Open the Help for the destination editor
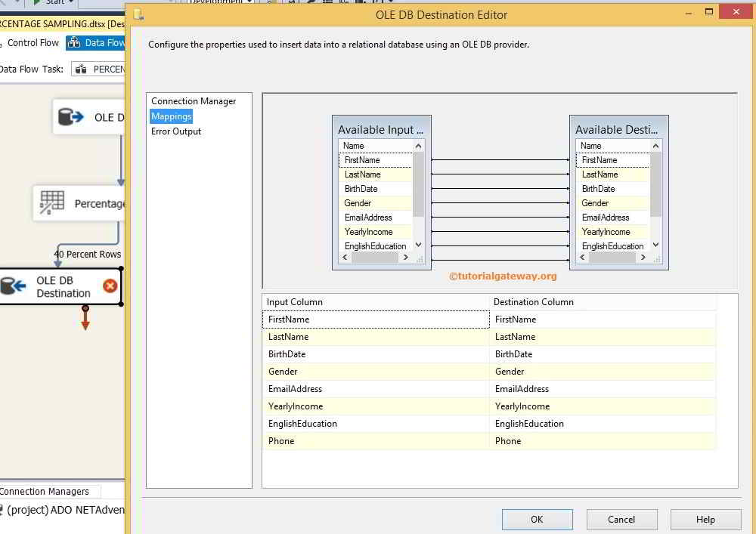Screen dimensions: 756x534 [x=705, y=520]
